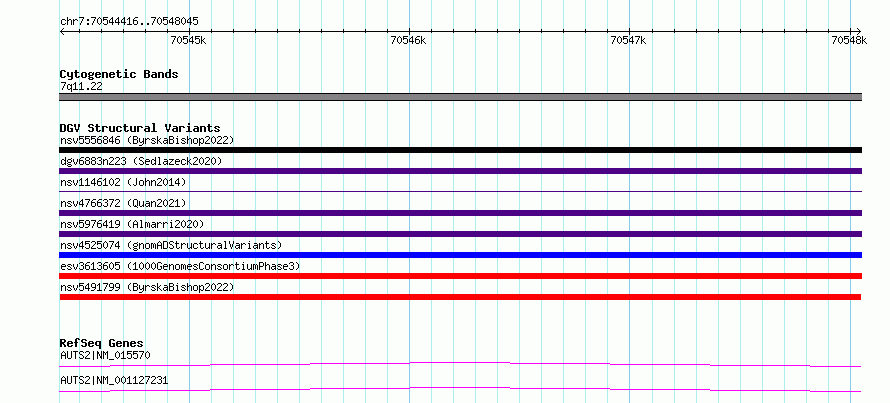Open the AUTS2|NM_001127231 gene label
The height and width of the screenshot is (403, 890).
coord(114,381)
